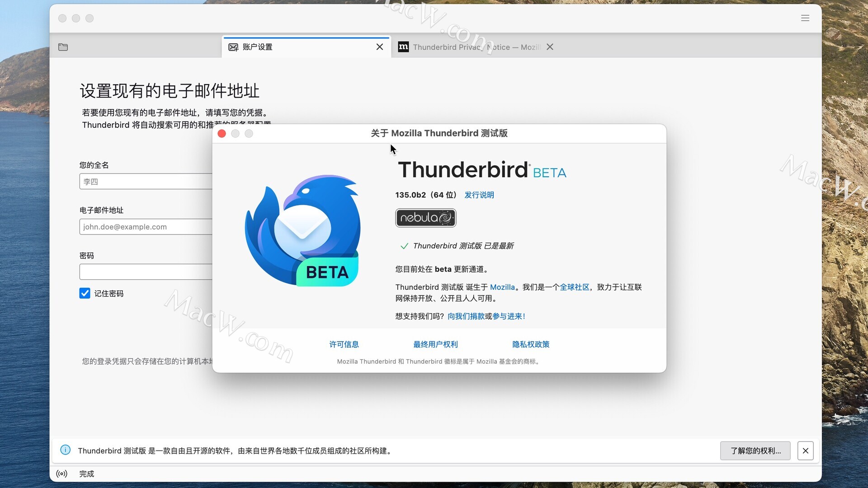Viewport: 868px width, 488px height.
Task: Click the Thunderbird BETA logo image
Action: pos(303,230)
